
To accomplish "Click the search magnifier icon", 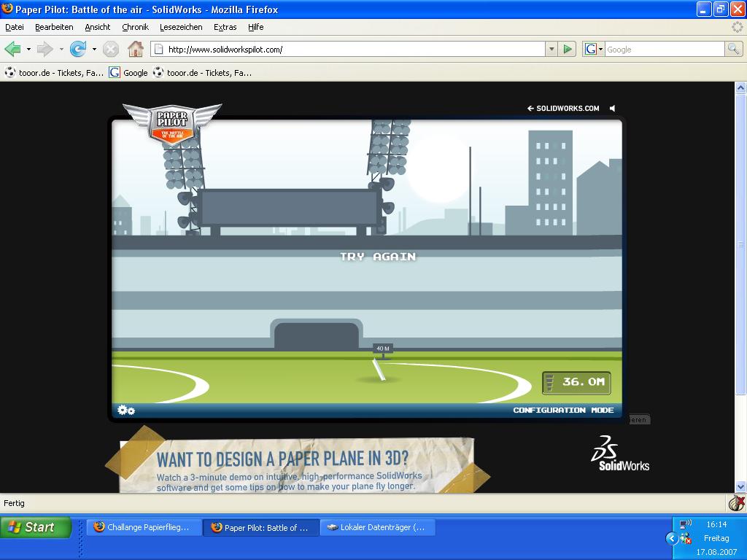I will point(733,49).
